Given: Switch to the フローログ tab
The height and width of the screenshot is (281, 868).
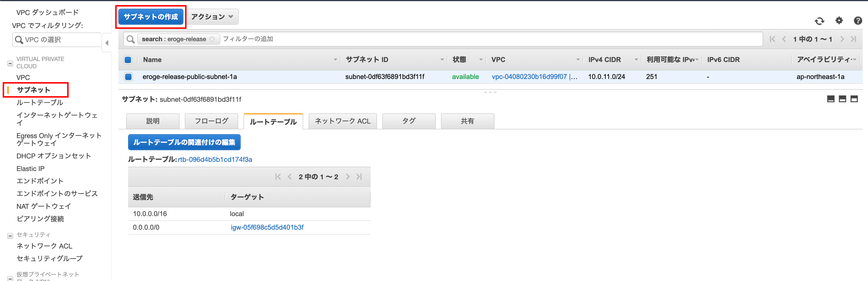Looking at the screenshot, I should coord(211,121).
